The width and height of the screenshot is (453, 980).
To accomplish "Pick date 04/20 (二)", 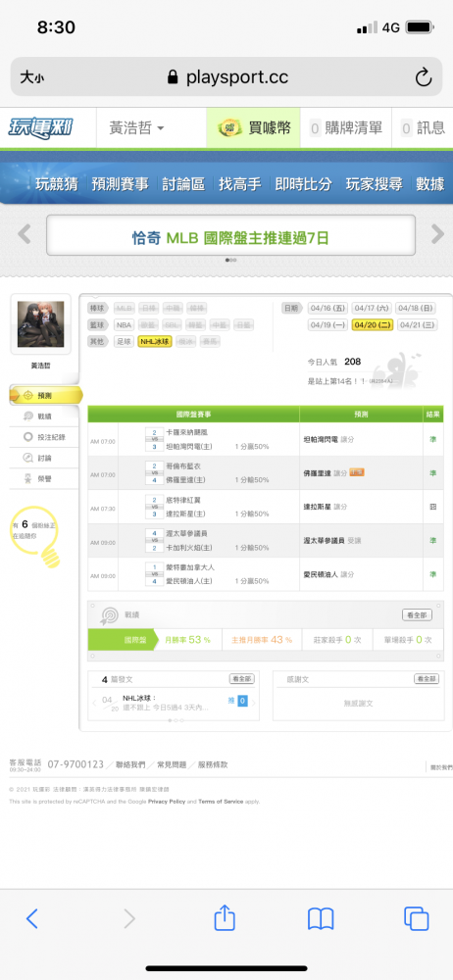I will (x=372, y=325).
